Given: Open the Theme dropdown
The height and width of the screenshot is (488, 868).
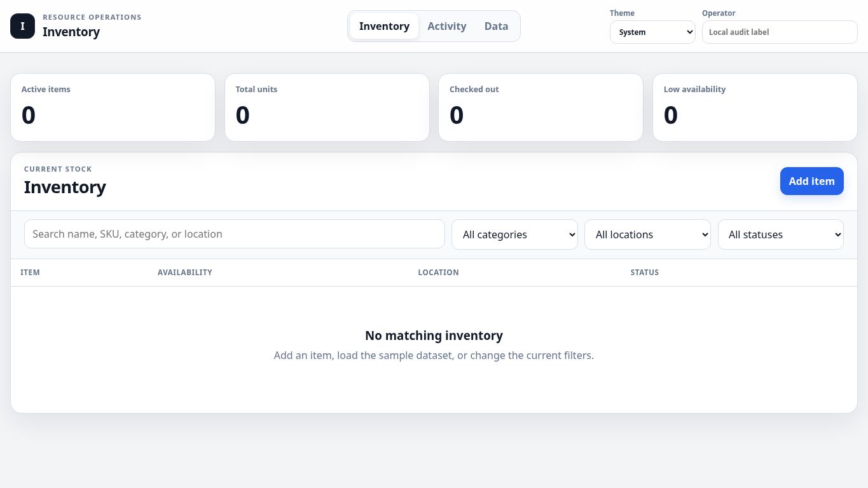Looking at the screenshot, I should coord(652,32).
